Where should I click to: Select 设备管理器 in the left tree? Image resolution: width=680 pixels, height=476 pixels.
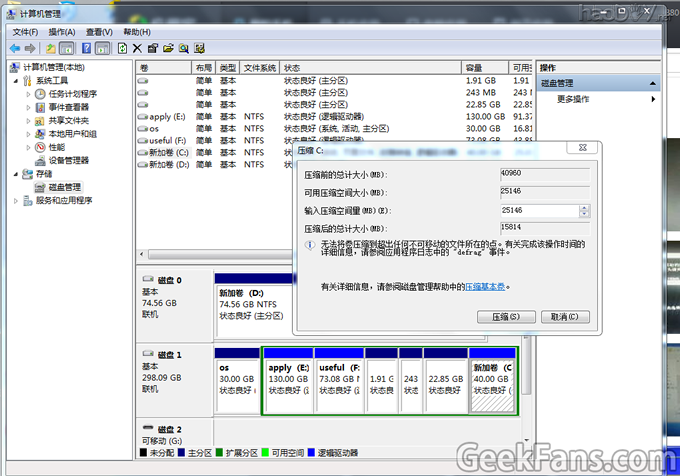pyautogui.click(x=68, y=160)
